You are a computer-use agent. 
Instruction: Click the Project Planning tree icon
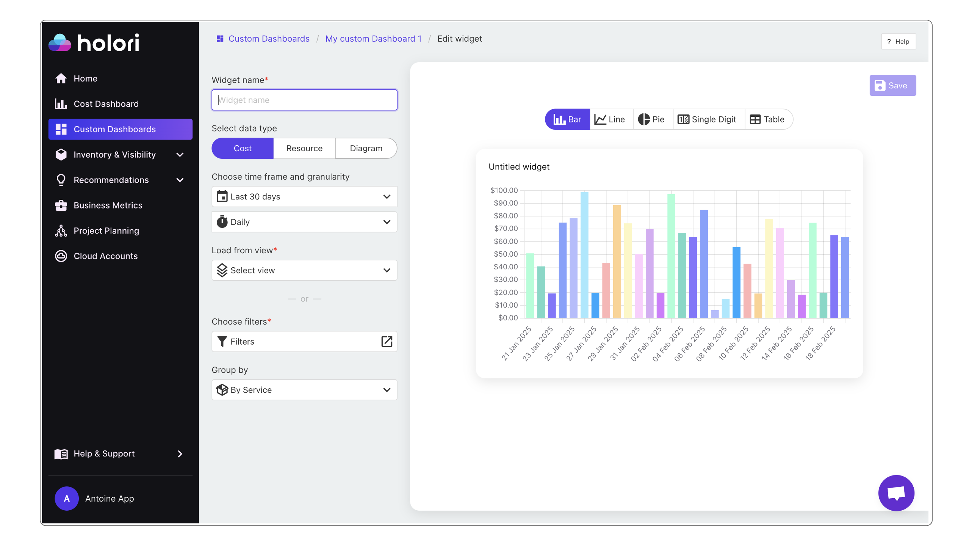(61, 231)
